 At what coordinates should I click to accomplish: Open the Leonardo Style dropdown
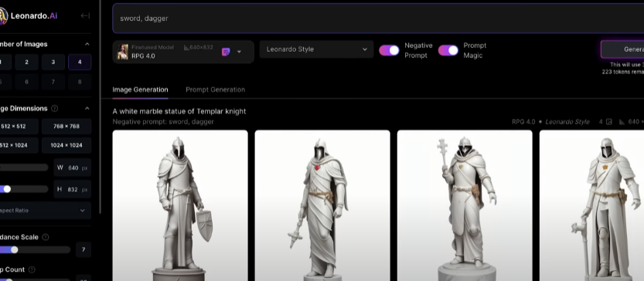pos(317,49)
